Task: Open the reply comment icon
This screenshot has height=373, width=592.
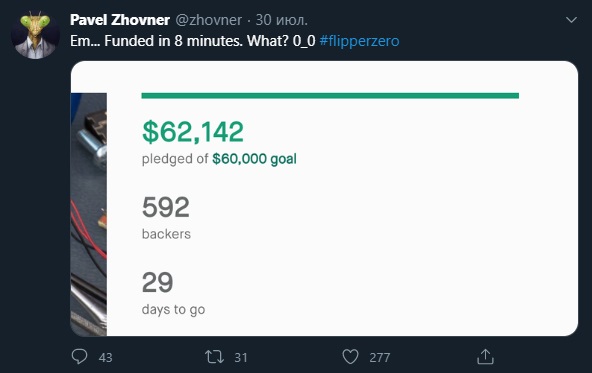Action: click(x=79, y=356)
